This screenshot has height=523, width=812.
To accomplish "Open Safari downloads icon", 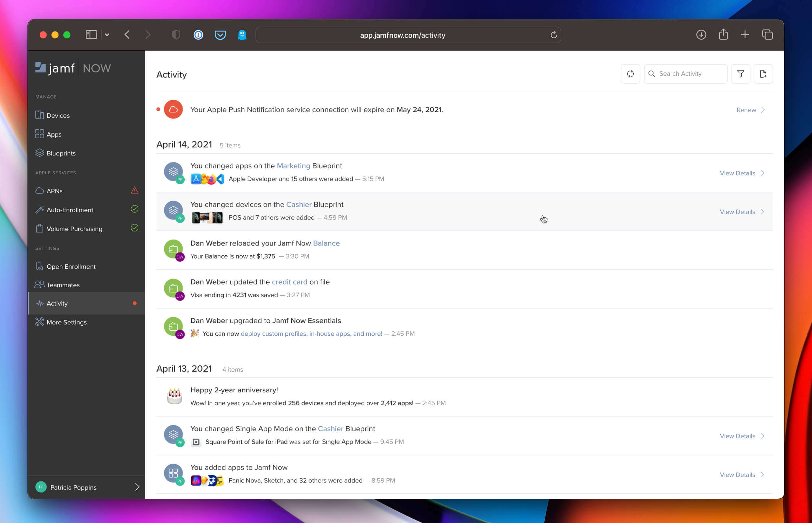I will pos(701,35).
